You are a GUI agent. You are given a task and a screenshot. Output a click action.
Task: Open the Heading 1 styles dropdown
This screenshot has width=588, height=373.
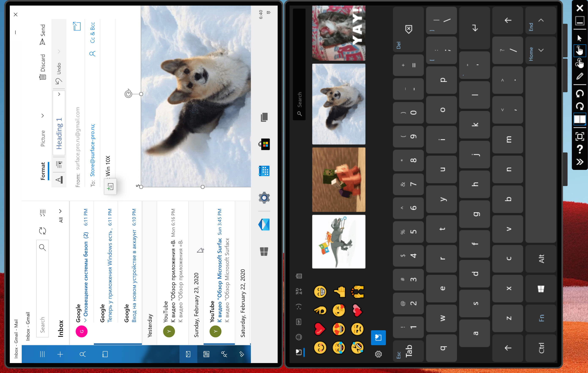click(x=59, y=94)
